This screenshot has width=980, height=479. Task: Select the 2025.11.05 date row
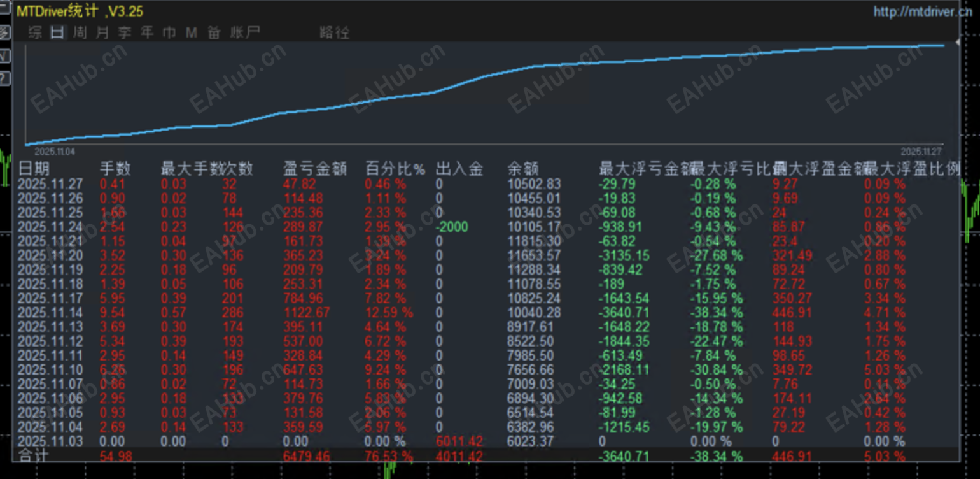click(x=50, y=412)
